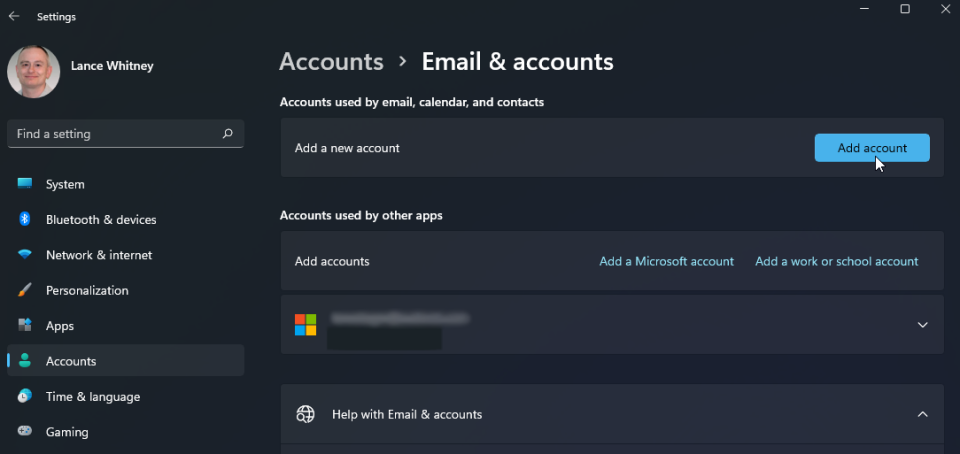Click the Gaming controller icon
Screen dimensions: 960x454
24,431
